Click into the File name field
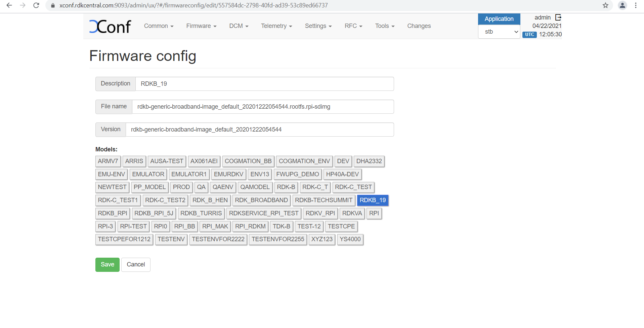 pos(262,107)
